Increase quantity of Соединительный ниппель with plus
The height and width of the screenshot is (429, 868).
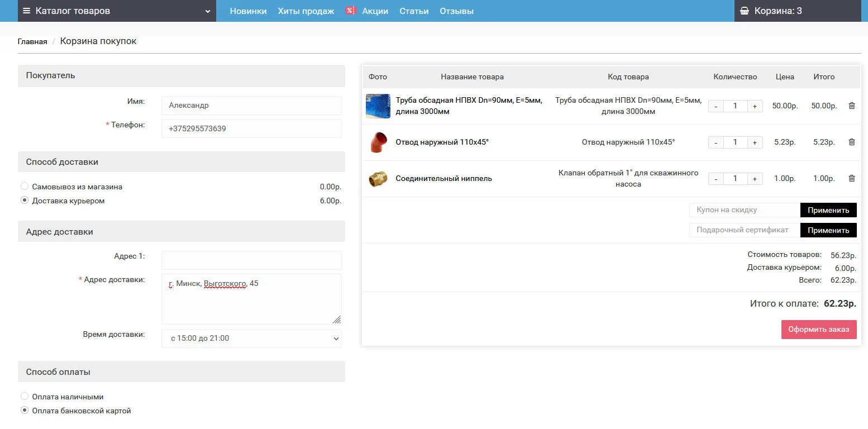[755, 179]
